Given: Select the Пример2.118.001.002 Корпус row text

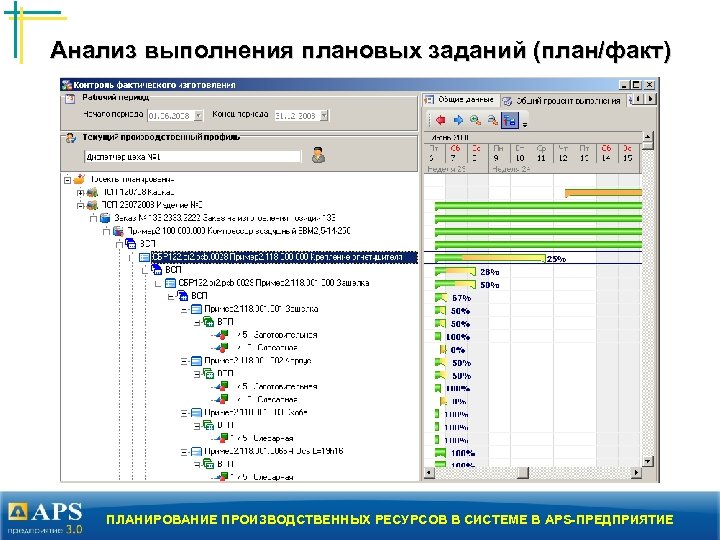Looking at the screenshot, I should pos(258,361).
